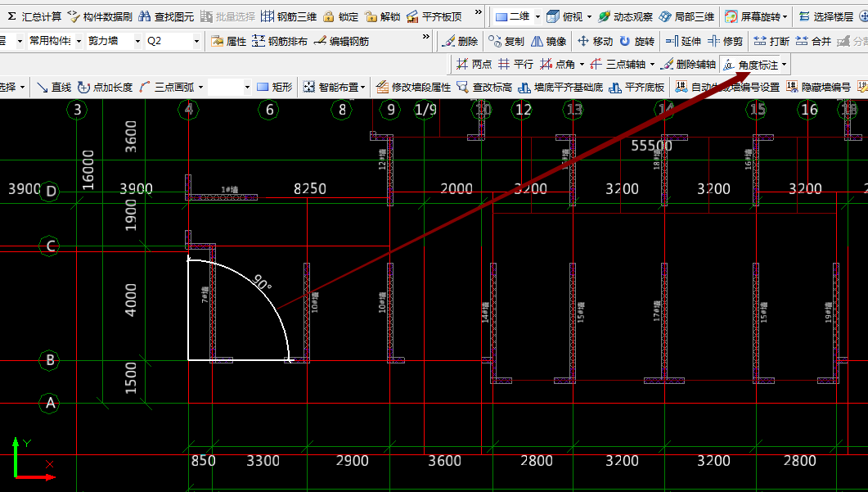The width and height of the screenshot is (868, 492).
Task: Click axis bubble D on the left
Action: coord(50,191)
